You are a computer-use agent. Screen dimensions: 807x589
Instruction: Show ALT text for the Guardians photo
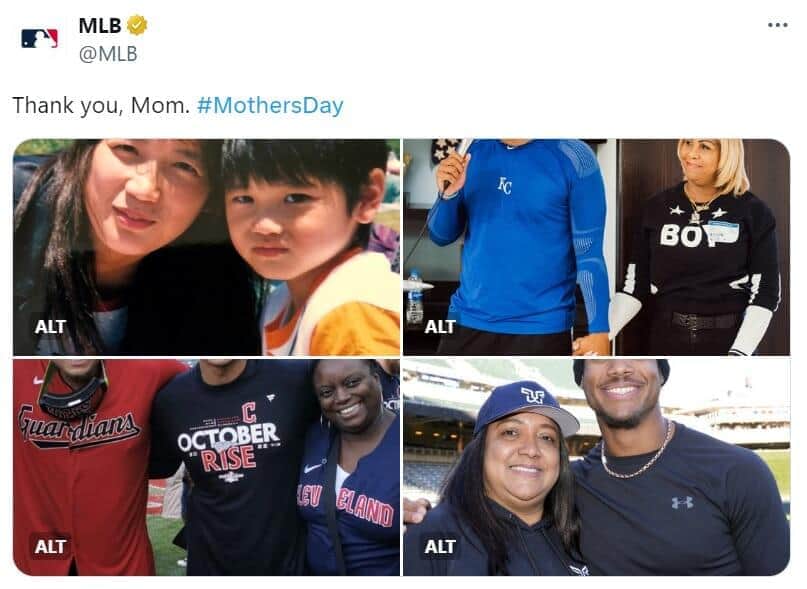[50, 546]
